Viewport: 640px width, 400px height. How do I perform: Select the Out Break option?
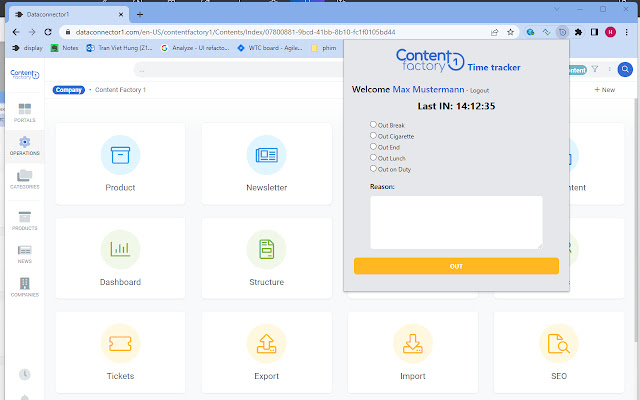click(x=373, y=124)
